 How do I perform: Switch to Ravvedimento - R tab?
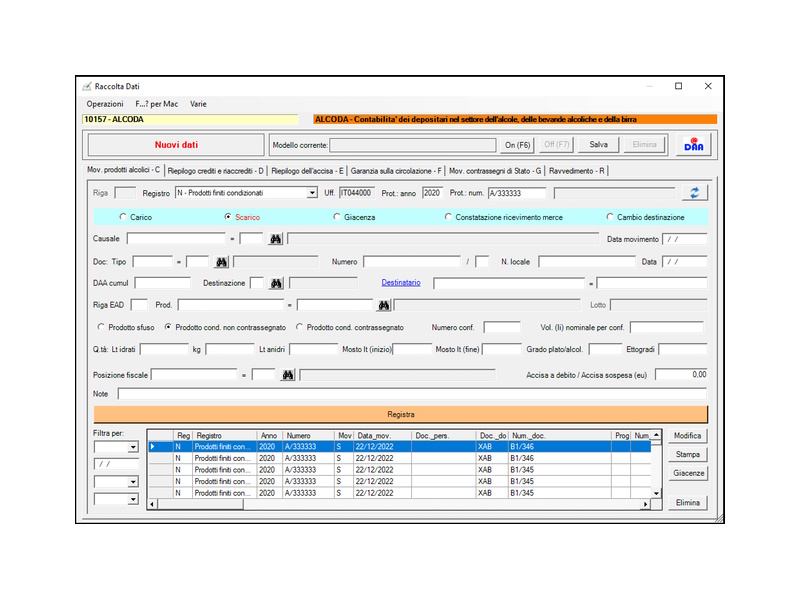(577, 171)
